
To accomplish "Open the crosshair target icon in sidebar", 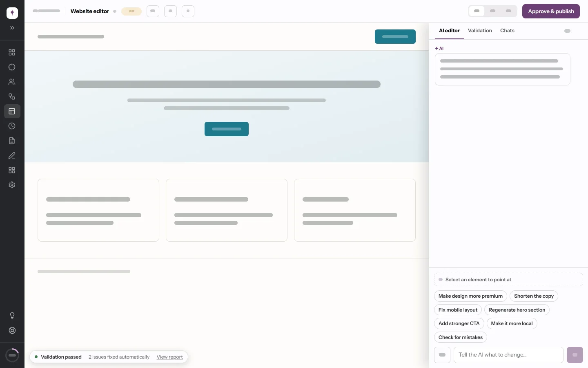I will coord(12,67).
